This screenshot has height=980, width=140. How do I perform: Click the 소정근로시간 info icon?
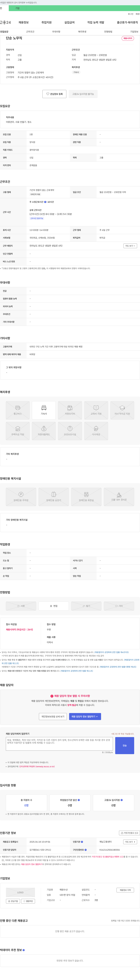[45, 202]
